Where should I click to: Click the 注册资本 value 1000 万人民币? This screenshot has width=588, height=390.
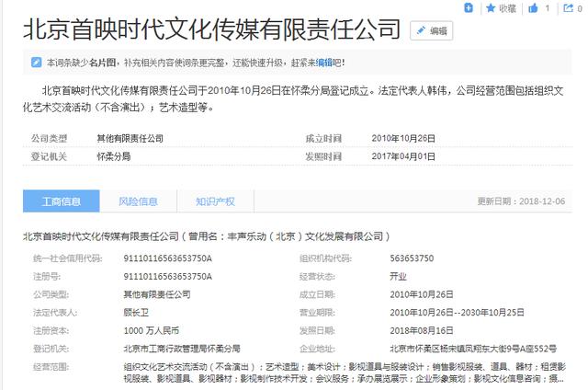tap(152, 331)
